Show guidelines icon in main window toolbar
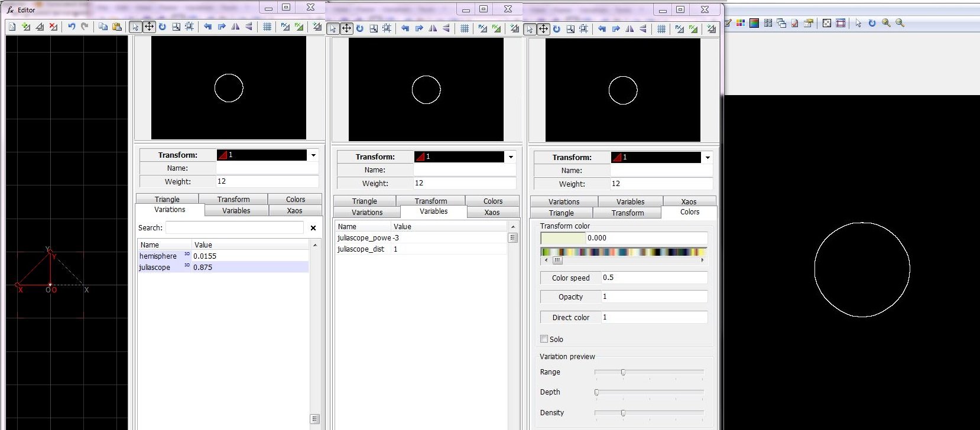This screenshot has height=430, width=980. [x=841, y=23]
